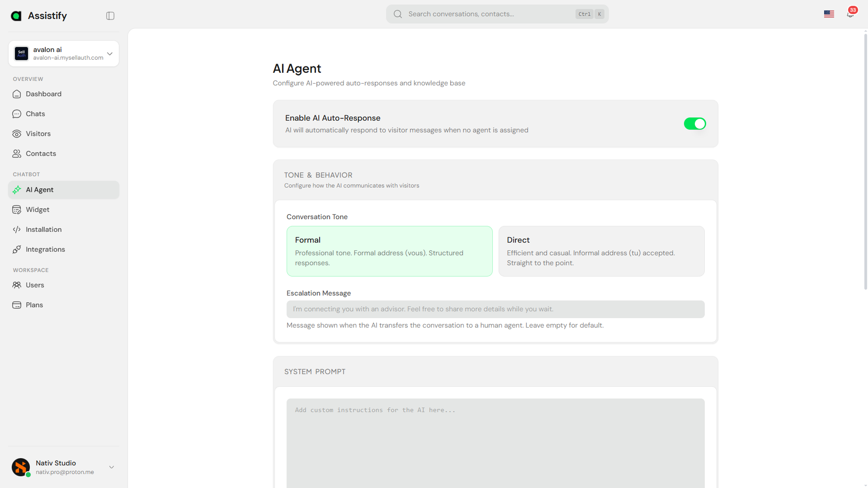Open the Chats section icon
This screenshot has width=868, height=488.
point(17,114)
